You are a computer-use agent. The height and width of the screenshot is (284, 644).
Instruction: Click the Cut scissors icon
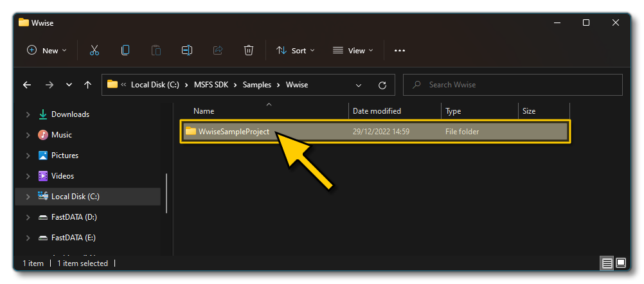click(94, 50)
